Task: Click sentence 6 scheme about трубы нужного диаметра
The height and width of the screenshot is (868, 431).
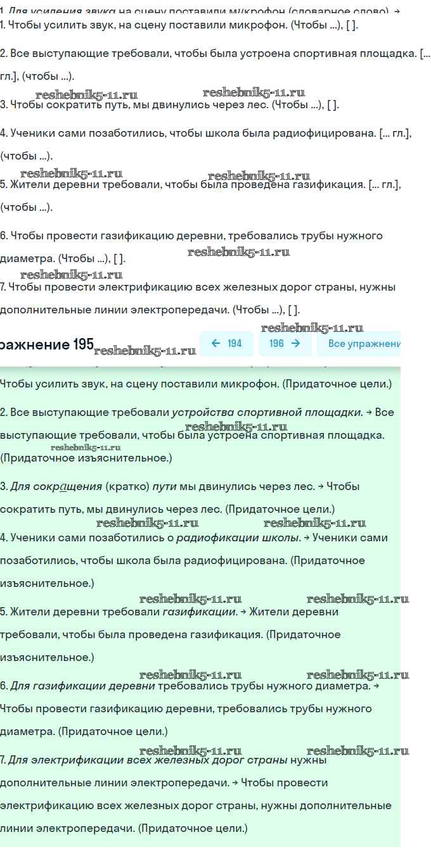Action: (191, 236)
